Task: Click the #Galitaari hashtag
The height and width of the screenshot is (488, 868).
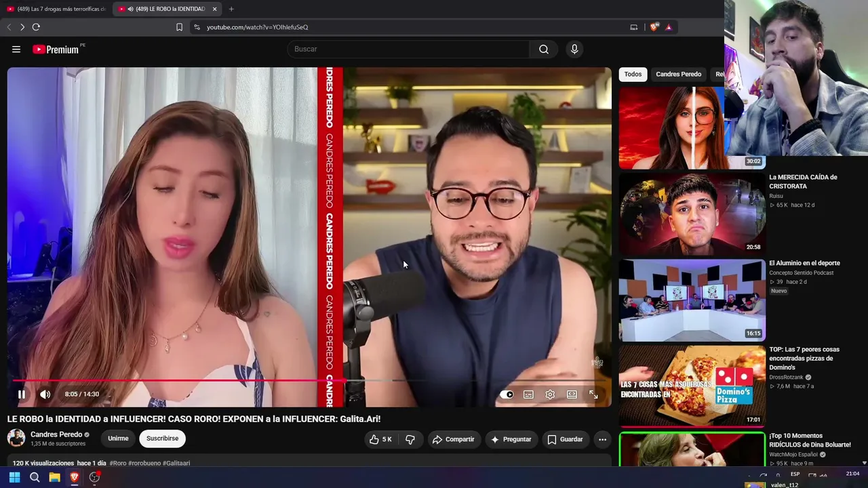Action: click(x=176, y=463)
